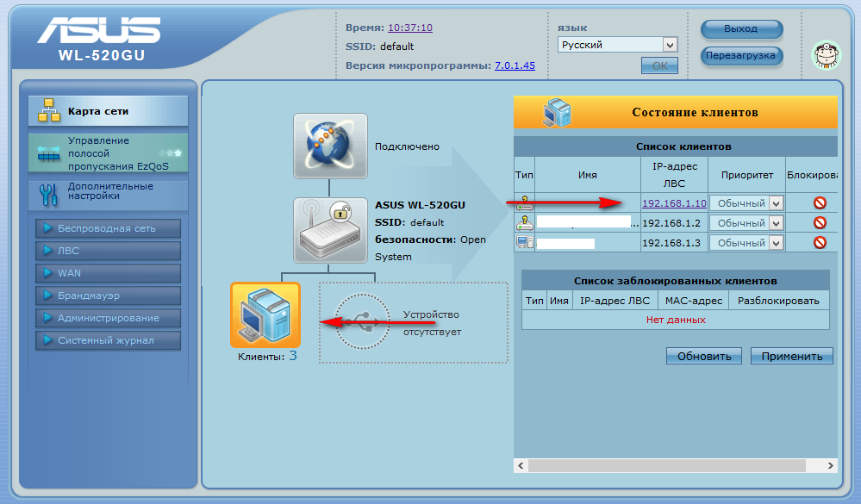Screen dimensions: 861x504
Task: Expand the ЛВС menu
Action: (x=109, y=251)
